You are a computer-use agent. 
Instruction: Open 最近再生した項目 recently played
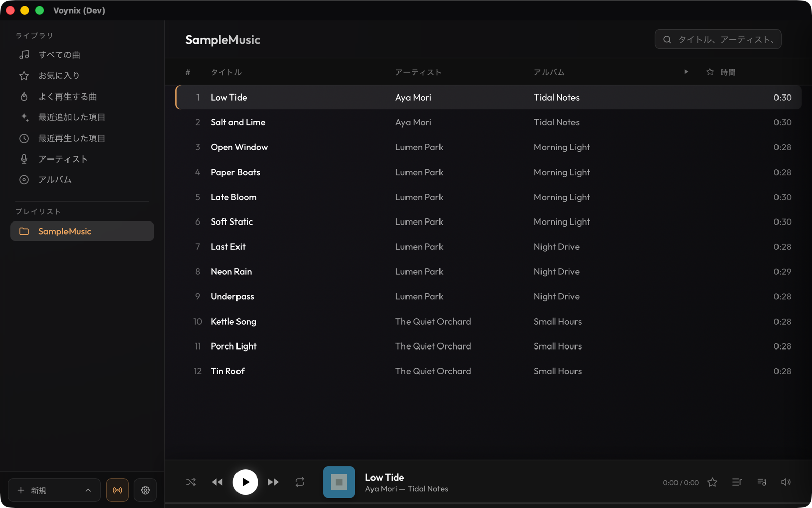pos(82,138)
